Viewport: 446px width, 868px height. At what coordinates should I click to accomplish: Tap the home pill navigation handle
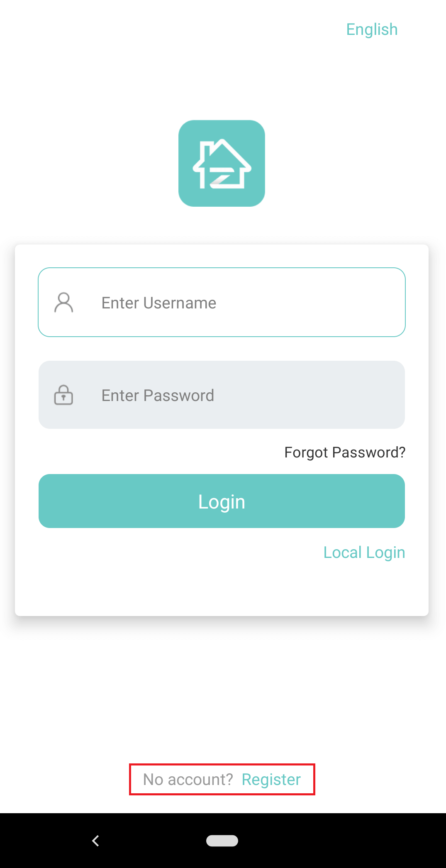coord(222,841)
